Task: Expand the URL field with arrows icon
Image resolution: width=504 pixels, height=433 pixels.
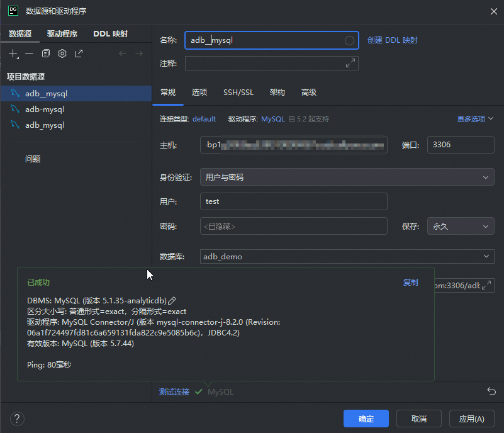Action: point(486,285)
